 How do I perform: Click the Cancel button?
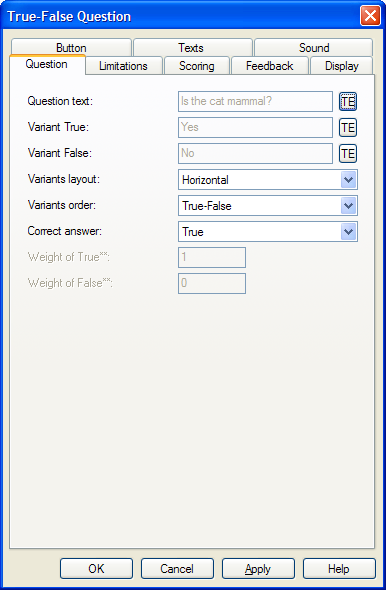click(x=177, y=569)
